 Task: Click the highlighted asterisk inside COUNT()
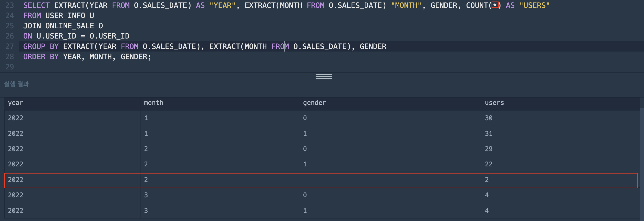click(x=495, y=5)
